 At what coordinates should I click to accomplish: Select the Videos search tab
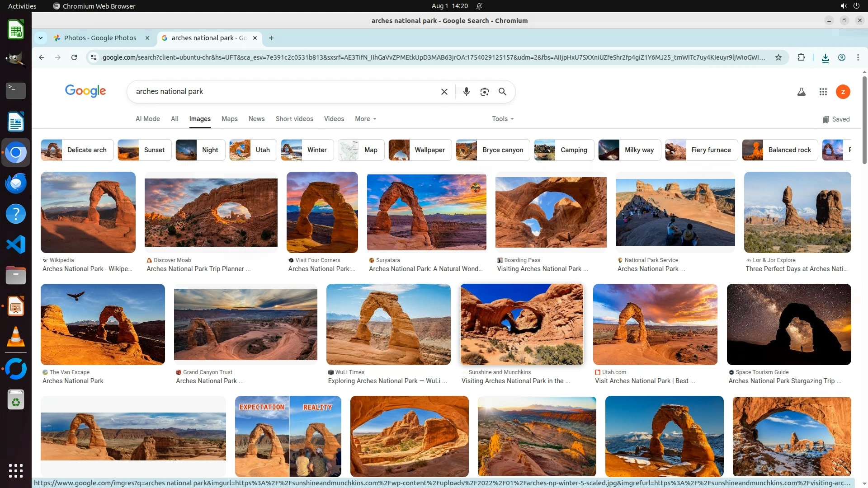click(x=334, y=119)
